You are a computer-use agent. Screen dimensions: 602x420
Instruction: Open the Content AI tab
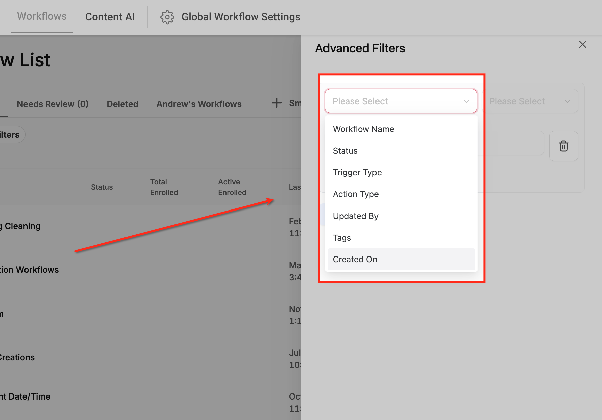[x=110, y=17]
